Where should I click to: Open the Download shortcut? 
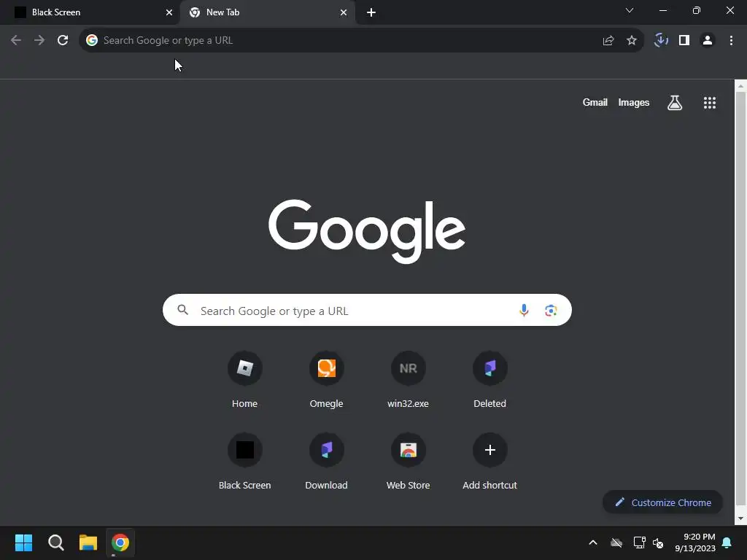326,462
